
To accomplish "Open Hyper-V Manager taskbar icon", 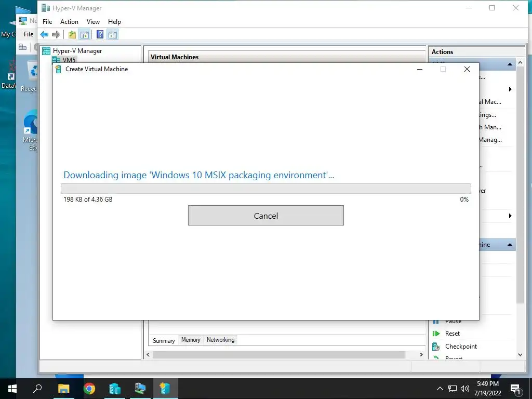I will click(115, 389).
